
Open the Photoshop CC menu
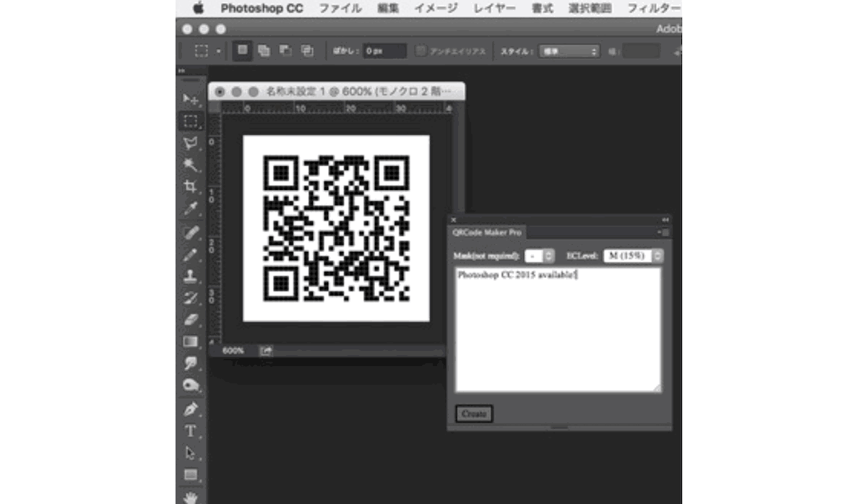coord(262,9)
